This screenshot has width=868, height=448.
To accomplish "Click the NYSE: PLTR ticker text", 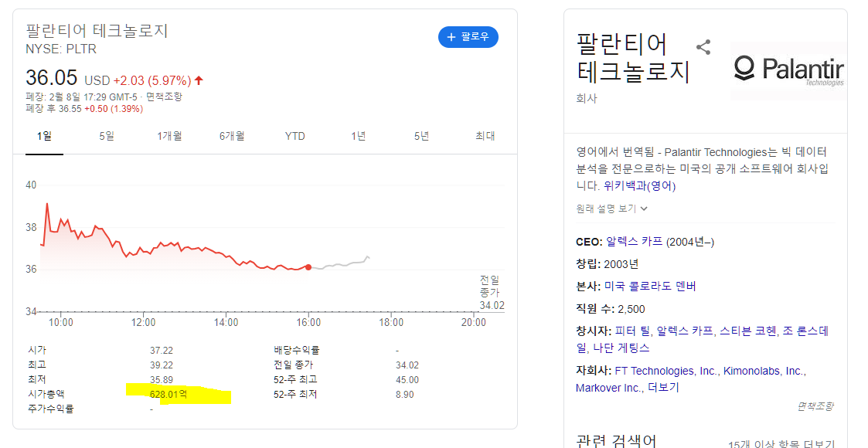I will click(61, 49).
